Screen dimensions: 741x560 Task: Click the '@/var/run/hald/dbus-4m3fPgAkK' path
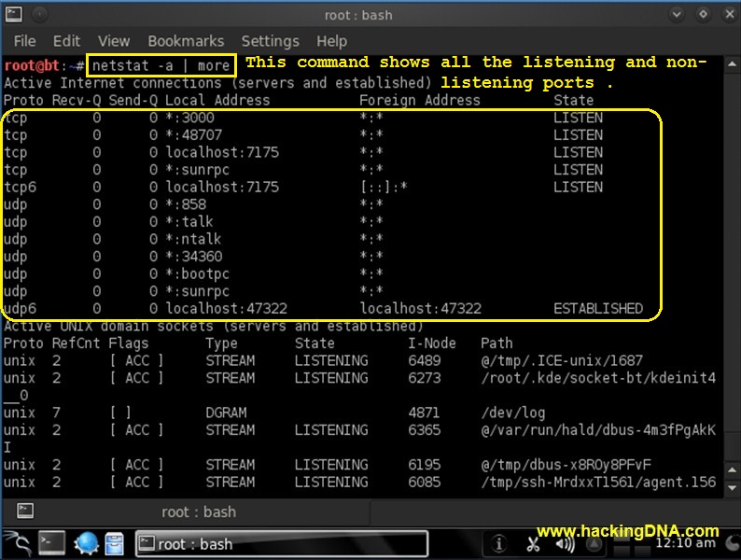tap(598, 430)
